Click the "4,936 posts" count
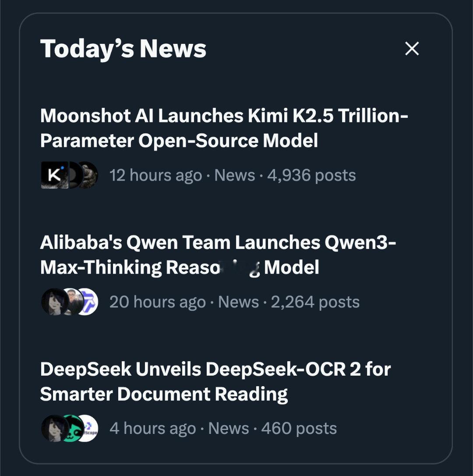 (313, 175)
